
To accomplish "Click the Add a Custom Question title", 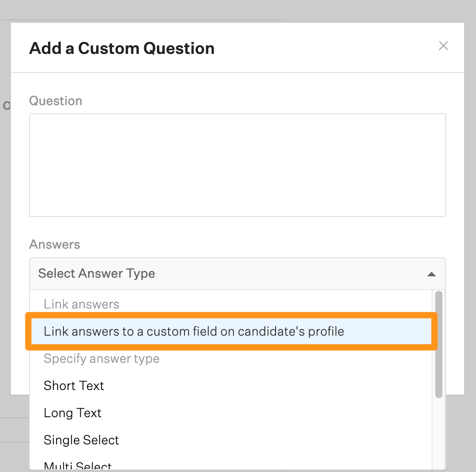I will pyautogui.click(x=121, y=48).
